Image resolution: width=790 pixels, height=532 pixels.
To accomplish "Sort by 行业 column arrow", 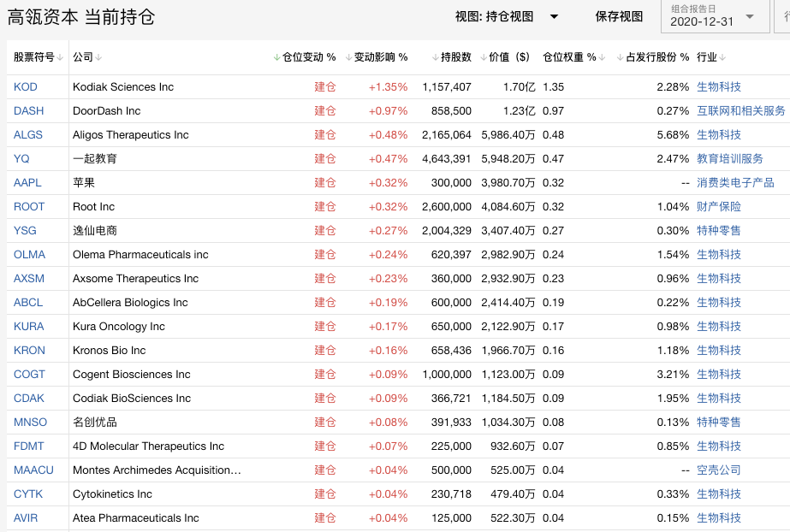I will click(723, 58).
